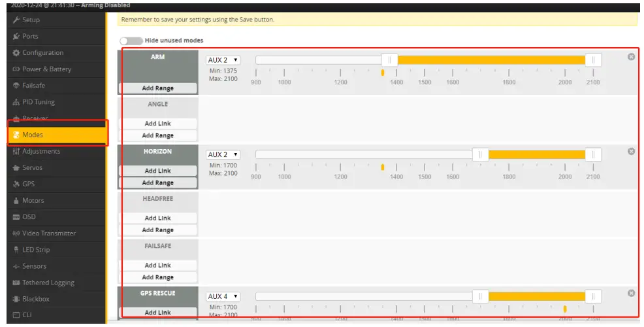The height and width of the screenshot is (327, 644).
Task: Click the HORIZON mode label
Action: click(157, 151)
